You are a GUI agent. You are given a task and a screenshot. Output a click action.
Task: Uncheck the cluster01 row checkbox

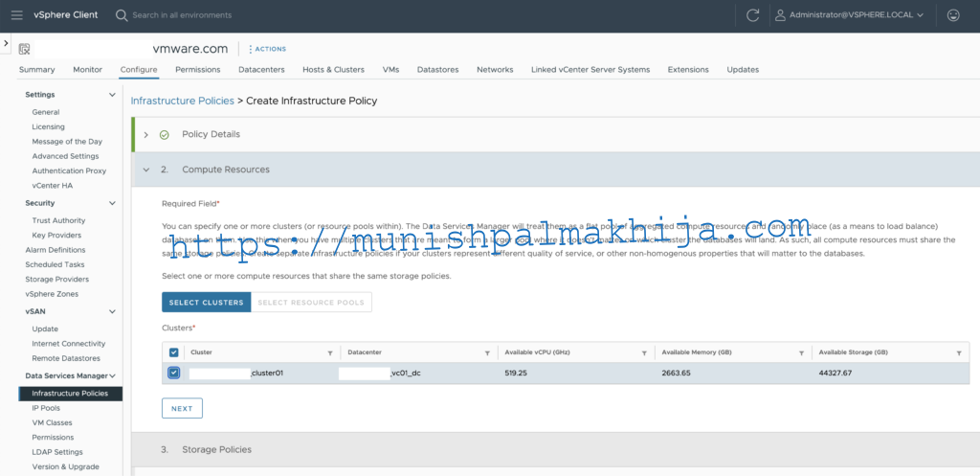[x=174, y=373]
